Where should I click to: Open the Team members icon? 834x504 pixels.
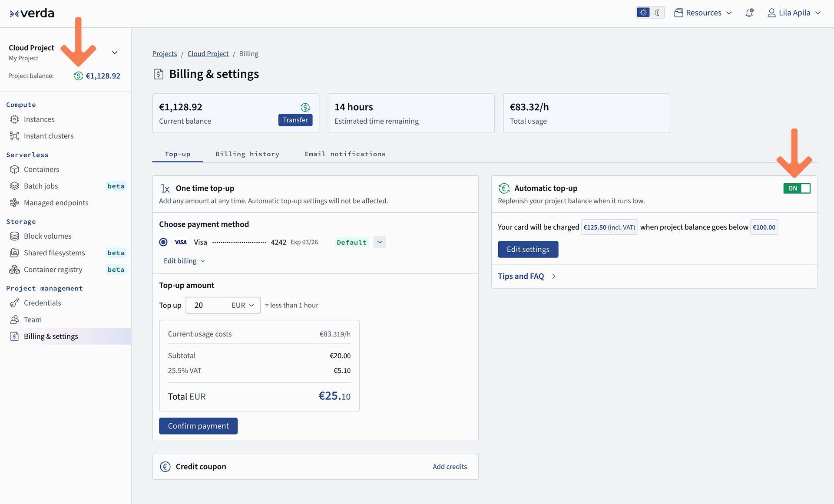[14, 320]
